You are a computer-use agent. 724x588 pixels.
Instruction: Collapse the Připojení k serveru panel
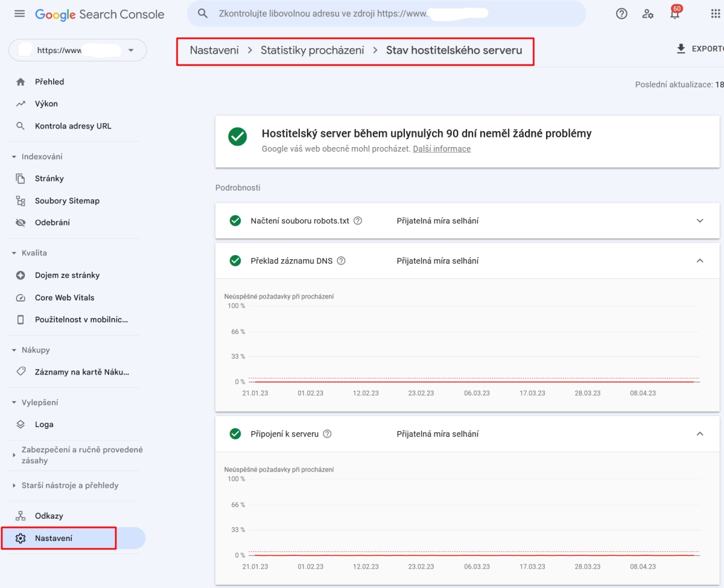click(x=700, y=434)
